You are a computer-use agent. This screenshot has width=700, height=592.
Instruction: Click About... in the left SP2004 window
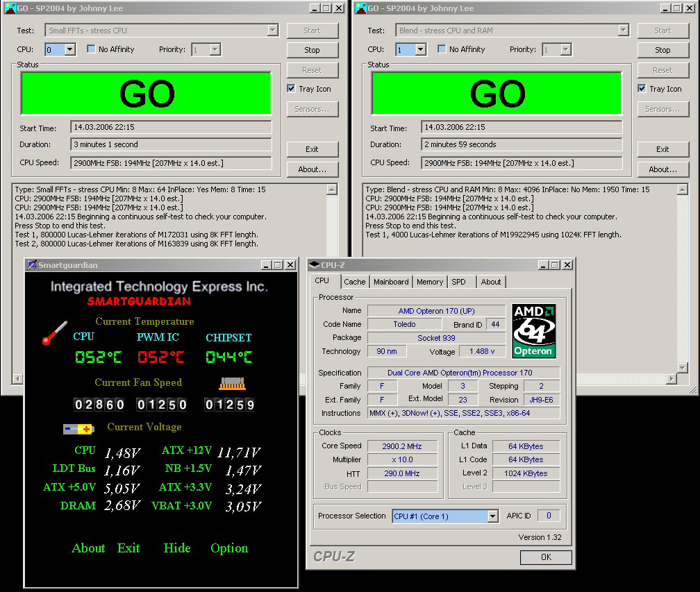pos(312,169)
